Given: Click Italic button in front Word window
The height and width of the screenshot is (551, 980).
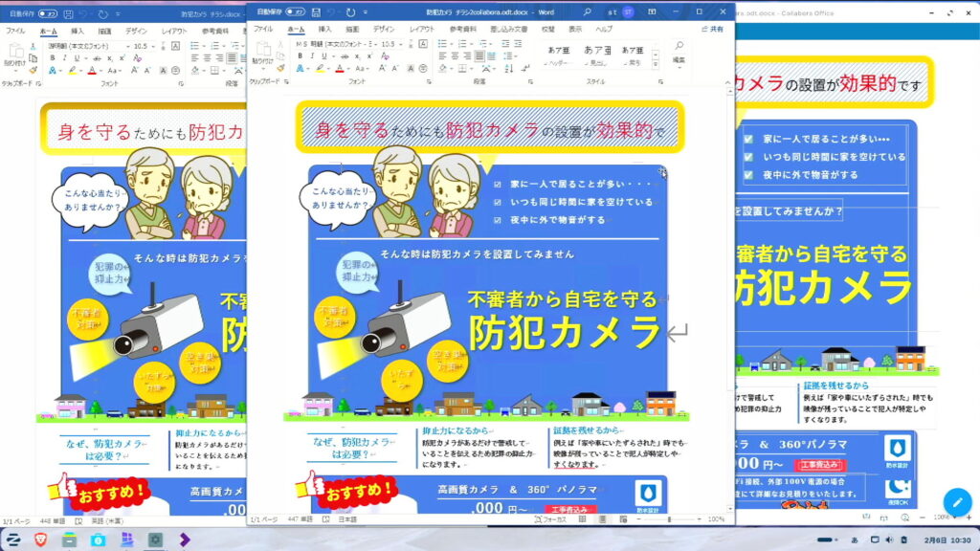Looking at the screenshot, I should click(x=311, y=56).
